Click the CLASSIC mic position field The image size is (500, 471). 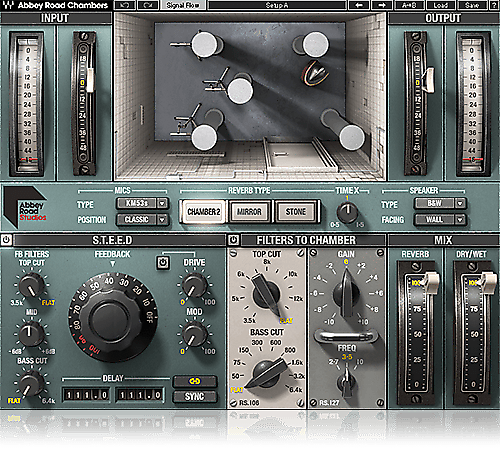click(137, 219)
